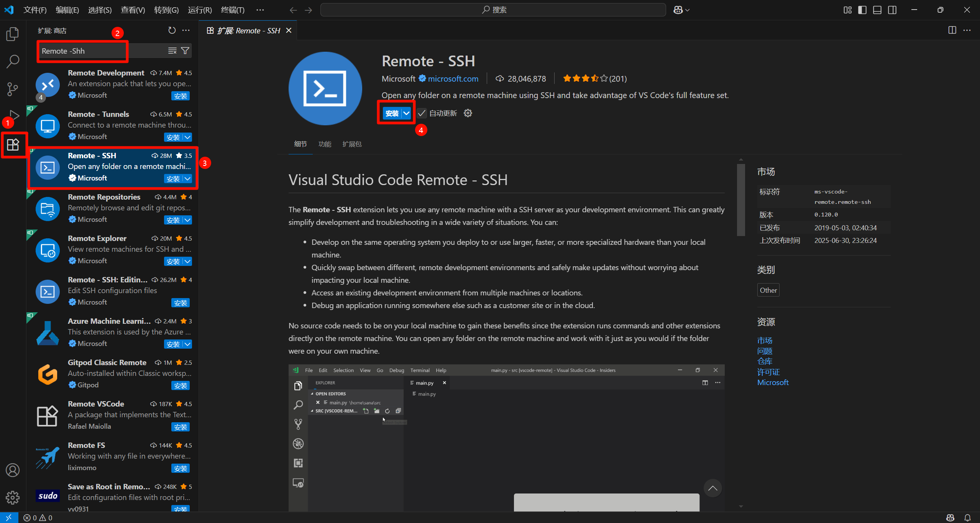Switch to the Features tab
This screenshot has height=523, width=980.
coord(325,144)
